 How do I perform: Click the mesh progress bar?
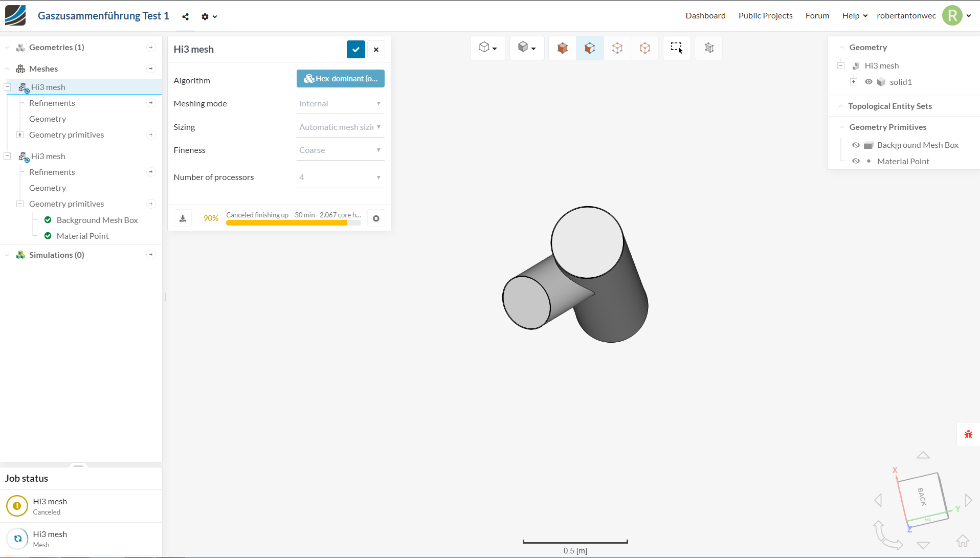(x=294, y=223)
